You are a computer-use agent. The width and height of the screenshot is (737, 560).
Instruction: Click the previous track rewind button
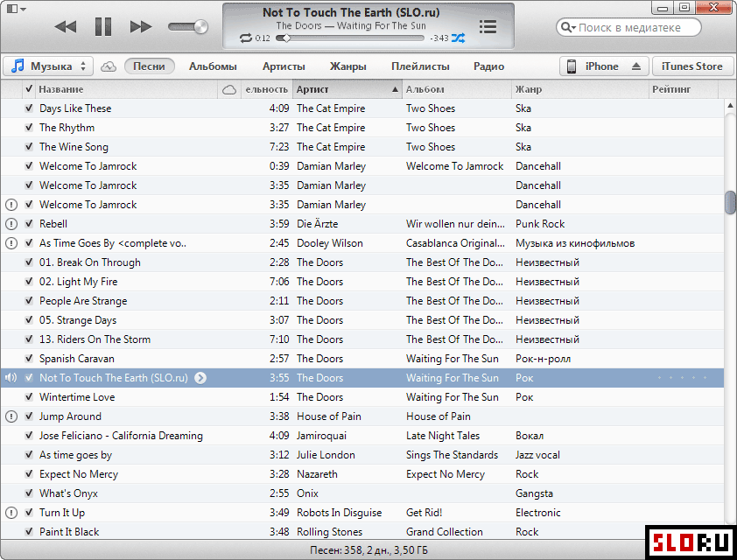pyautogui.click(x=66, y=27)
